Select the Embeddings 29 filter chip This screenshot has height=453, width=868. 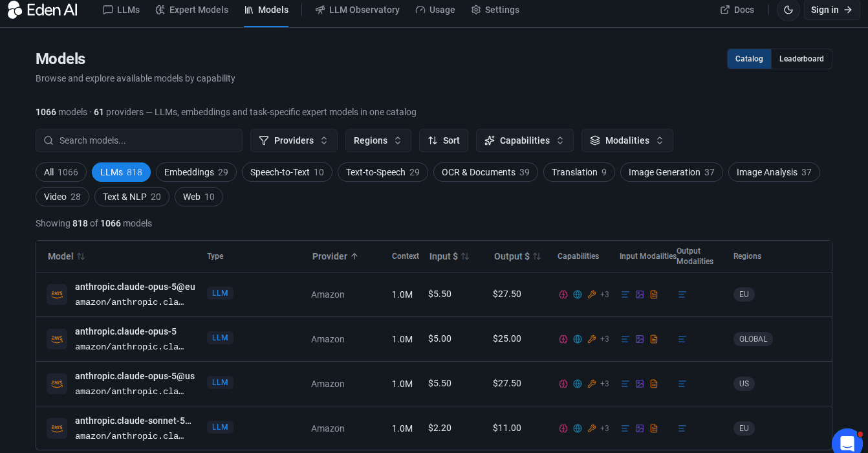(196, 172)
